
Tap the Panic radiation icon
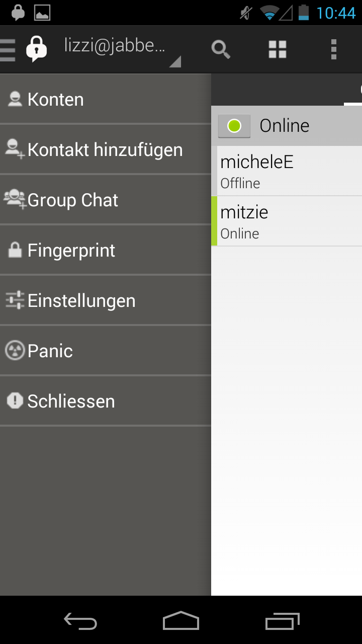pyautogui.click(x=15, y=351)
